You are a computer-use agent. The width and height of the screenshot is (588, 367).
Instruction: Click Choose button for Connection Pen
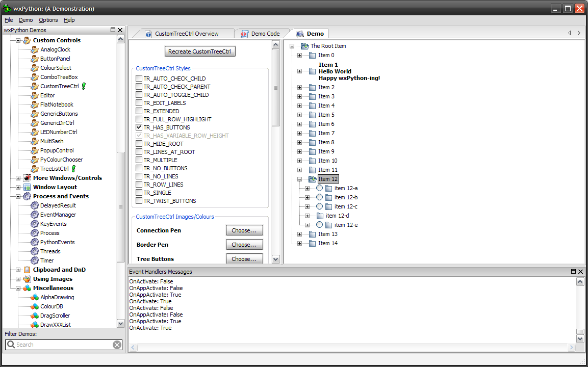[244, 230]
